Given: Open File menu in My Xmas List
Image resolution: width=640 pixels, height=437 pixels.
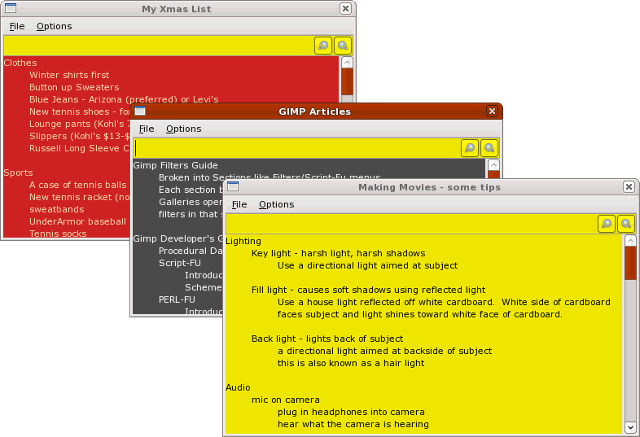Looking at the screenshot, I should point(17,26).
